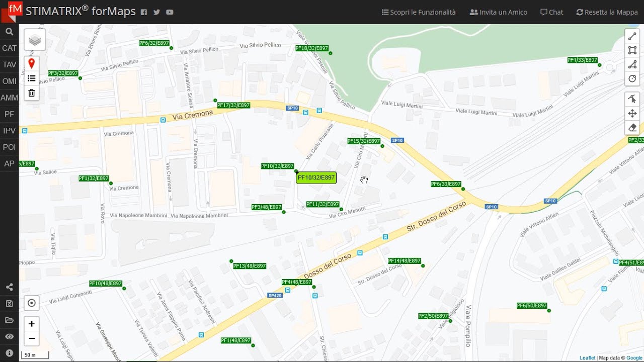Click the PF17/32/E897 marker label
This screenshot has height=362, width=644.
(233, 105)
